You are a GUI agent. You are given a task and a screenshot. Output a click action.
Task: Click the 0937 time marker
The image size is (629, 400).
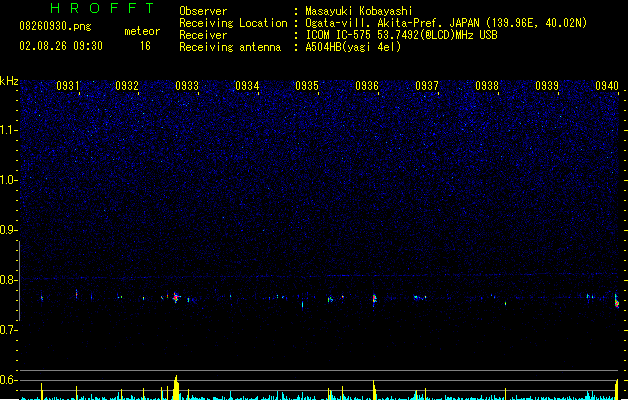427,86
